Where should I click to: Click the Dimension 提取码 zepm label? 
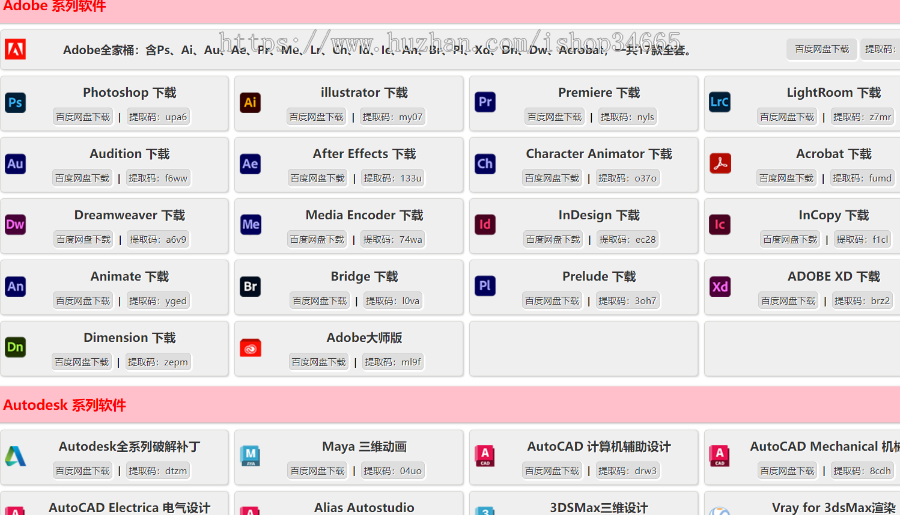[x=158, y=362]
